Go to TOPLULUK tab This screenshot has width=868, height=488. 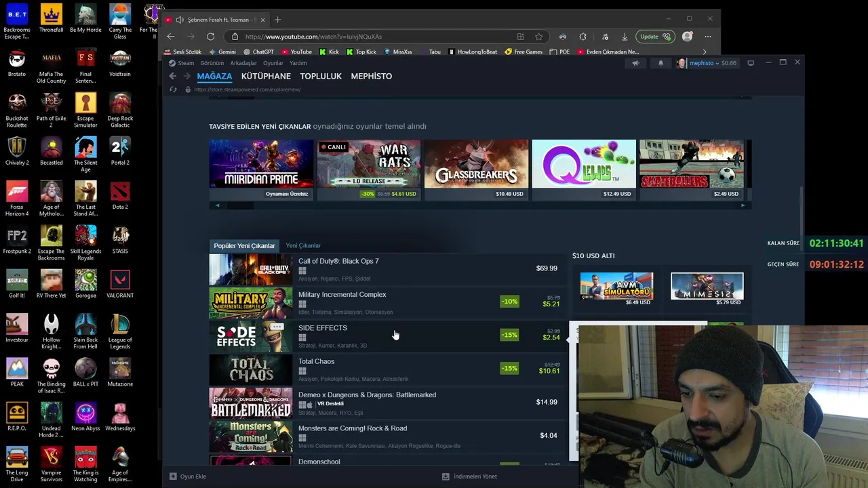[x=321, y=76]
